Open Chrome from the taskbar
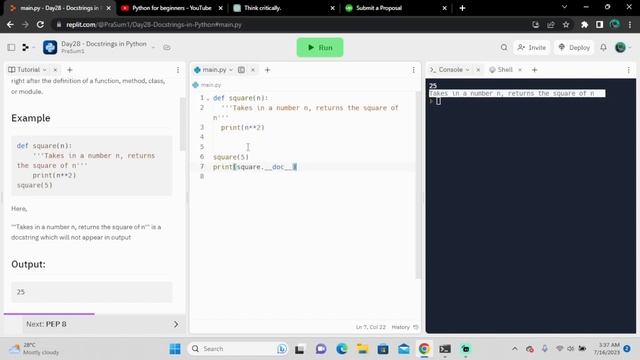The height and width of the screenshot is (360, 640). coord(424,349)
